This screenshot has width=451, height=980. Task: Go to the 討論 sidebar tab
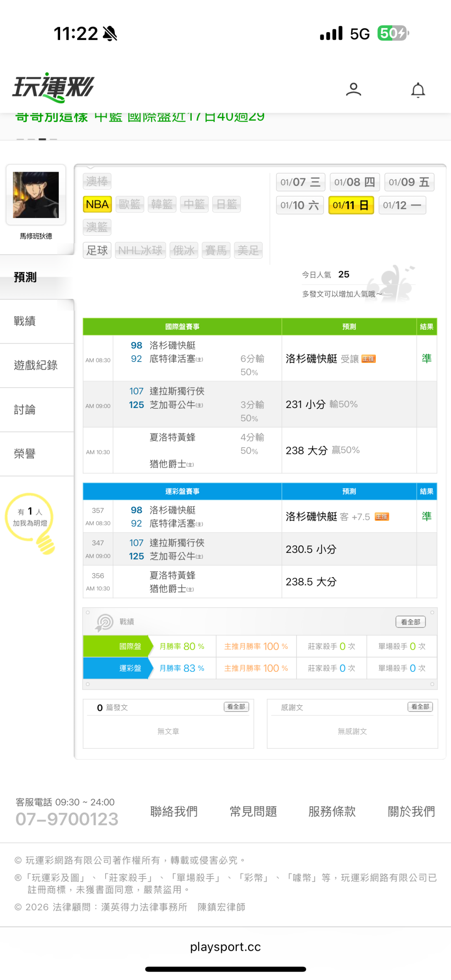point(25,410)
